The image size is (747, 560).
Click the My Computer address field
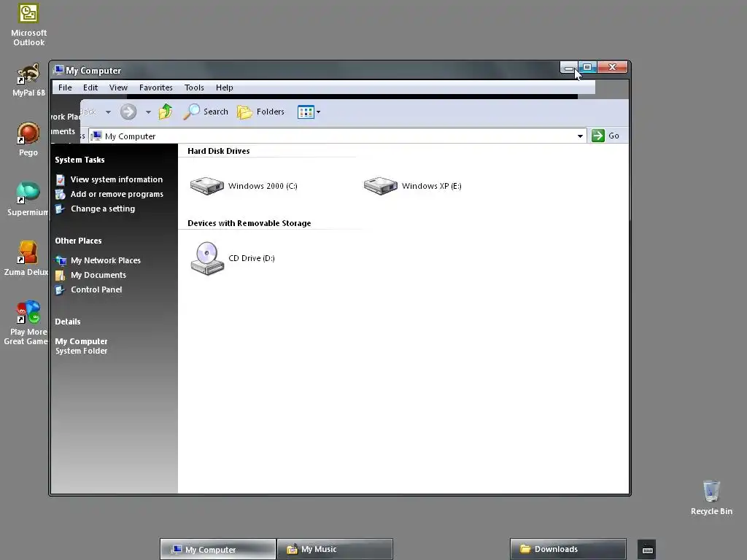(x=337, y=136)
